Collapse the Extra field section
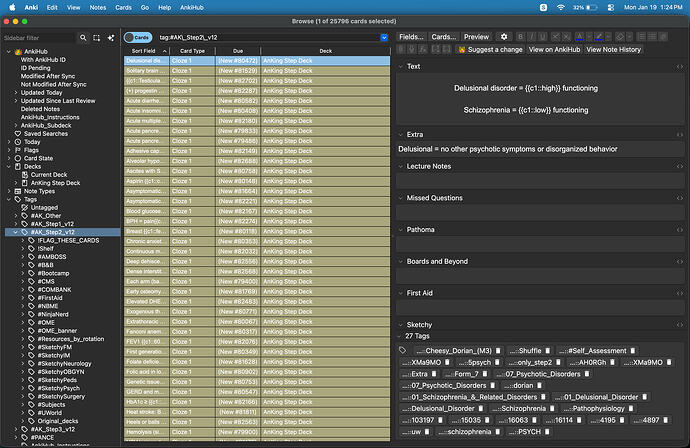 [x=401, y=134]
